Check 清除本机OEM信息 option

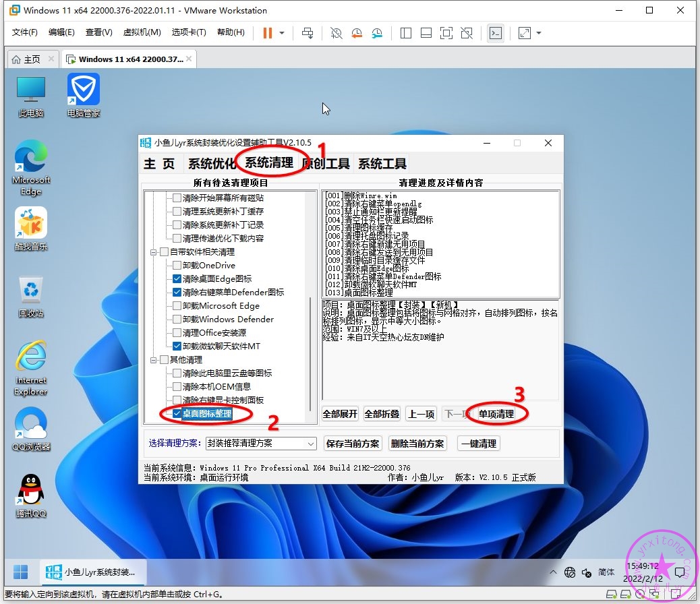coord(177,386)
